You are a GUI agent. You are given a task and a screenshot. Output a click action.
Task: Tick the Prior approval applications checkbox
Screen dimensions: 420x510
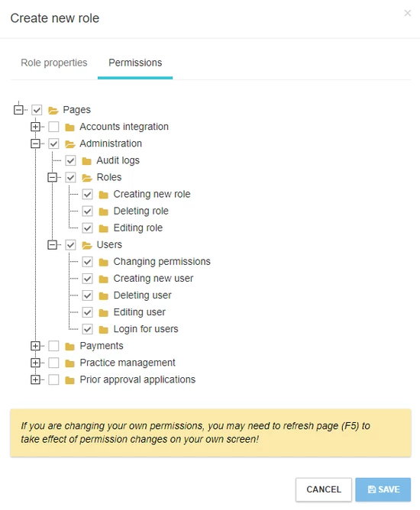tap(53, 379)
